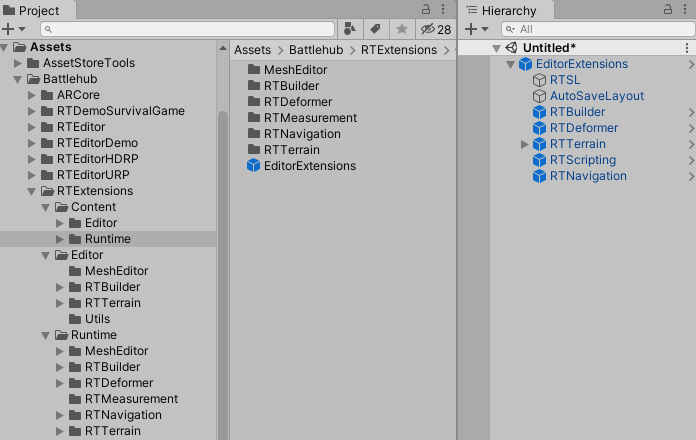Collapse the Content folder arrow

45,207
